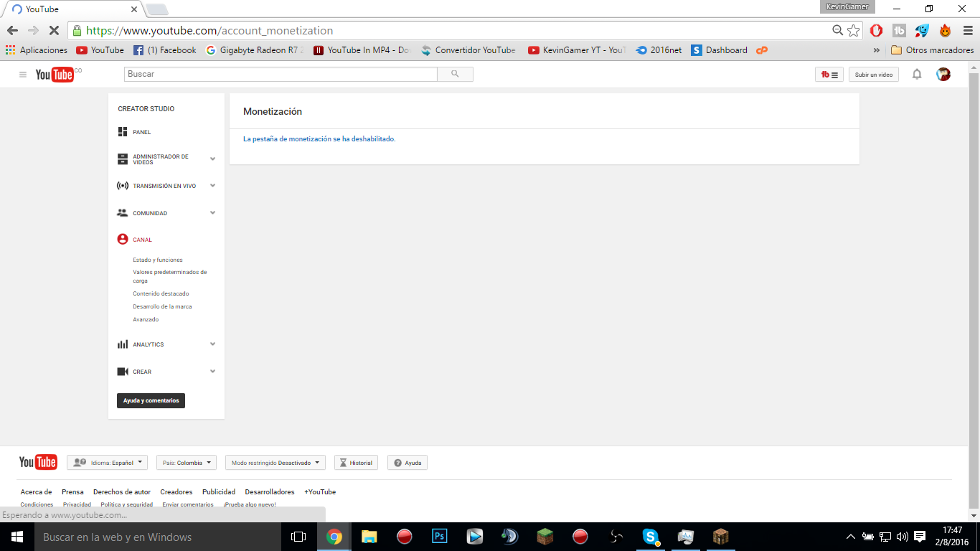980x551 pixels.
Task: Click the Administrador de videos icon
Action: tap(123, 159)
